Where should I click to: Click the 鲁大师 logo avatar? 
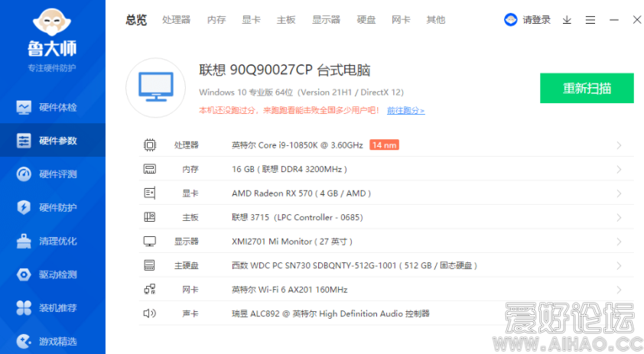52,22
